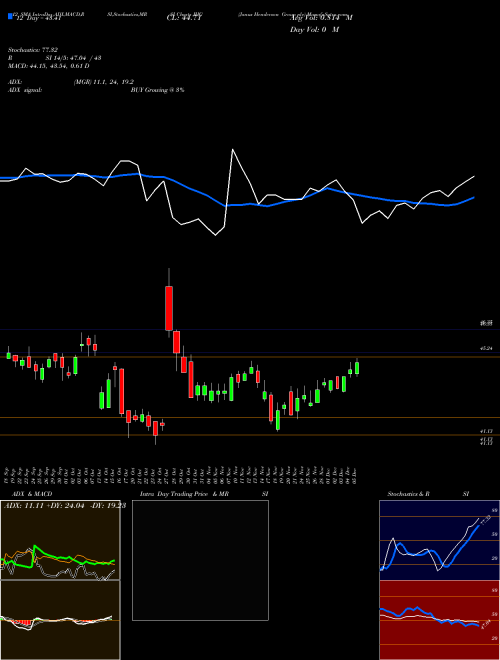Click the tall red candlestick at the price spike
Viewport: 500px width, 660px height.
[x=169, y=308]
